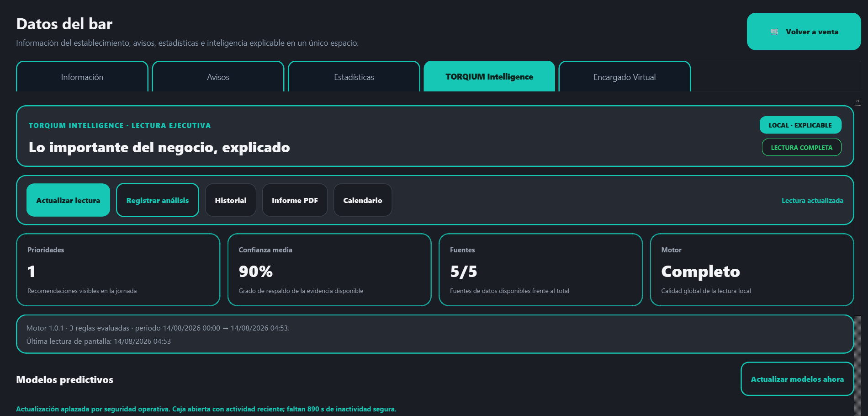868x416 pixels.
Task: Click the 'Datos del bar' title
Action: click(64, 24)
